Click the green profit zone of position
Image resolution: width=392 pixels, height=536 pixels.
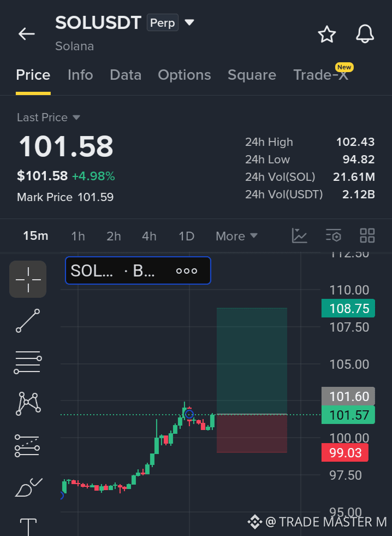[x=252, y=361]
